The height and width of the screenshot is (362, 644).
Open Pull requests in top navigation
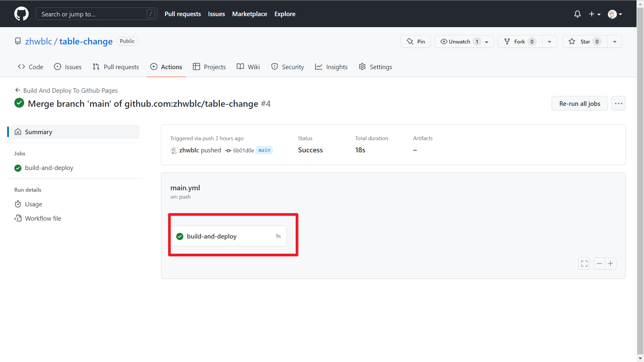point(182,14)
